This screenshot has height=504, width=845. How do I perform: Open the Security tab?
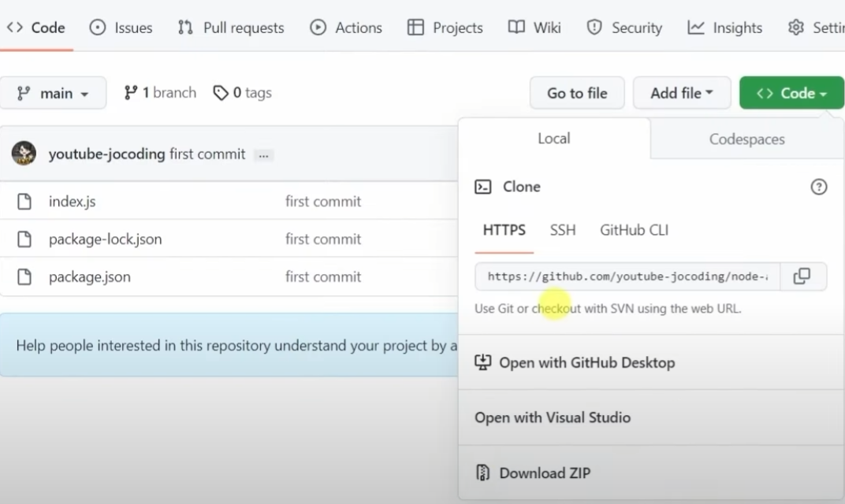click(x=624, y=28)
